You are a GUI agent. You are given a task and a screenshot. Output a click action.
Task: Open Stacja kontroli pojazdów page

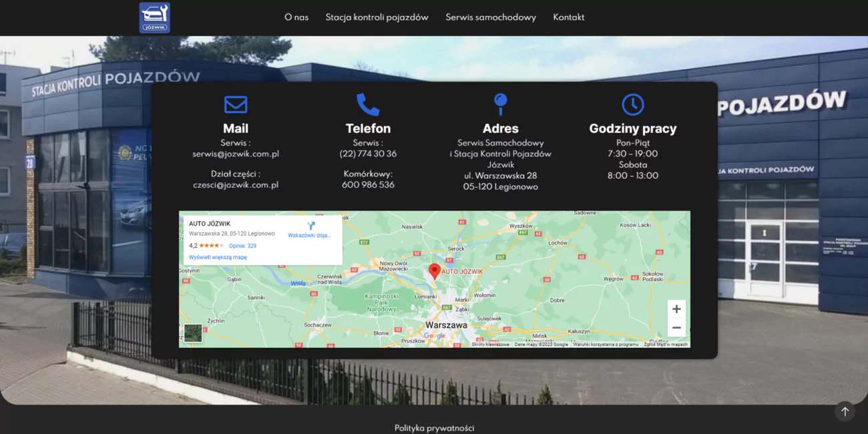[x=377, y=17]
